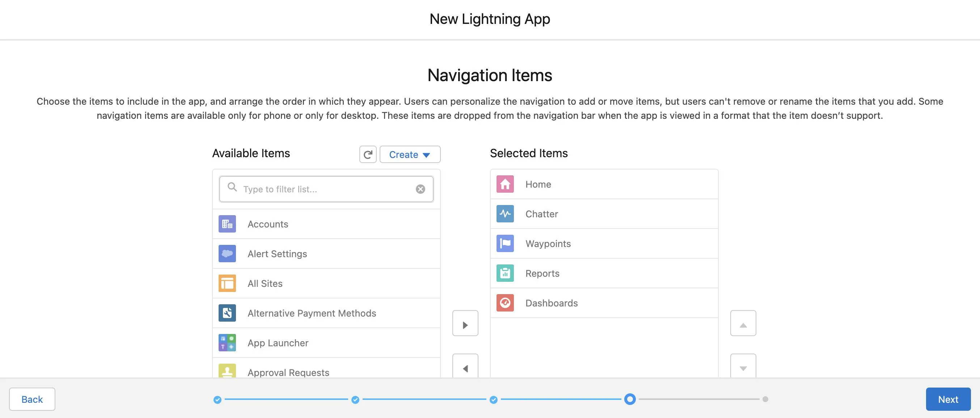
Task: Click the Alternative Payment Methods icon
Action: tap(227, 313)
